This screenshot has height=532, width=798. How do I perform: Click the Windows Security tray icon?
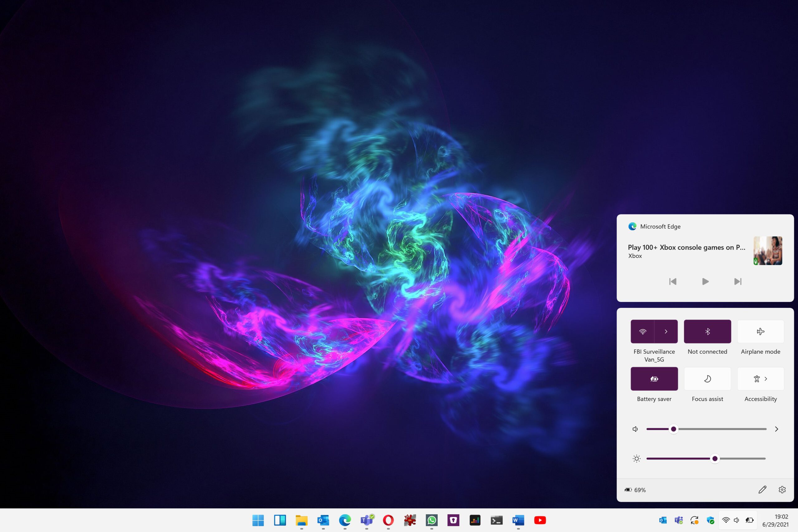710,520
